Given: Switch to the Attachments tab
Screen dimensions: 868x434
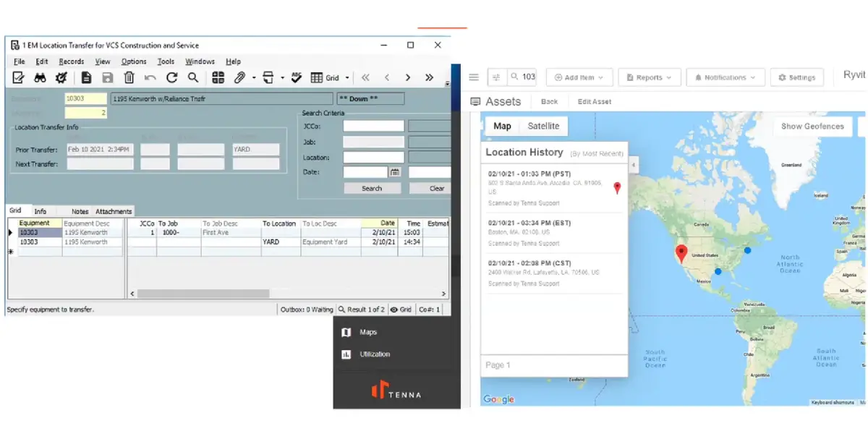Looking at the screenshot, I should 114,211.
